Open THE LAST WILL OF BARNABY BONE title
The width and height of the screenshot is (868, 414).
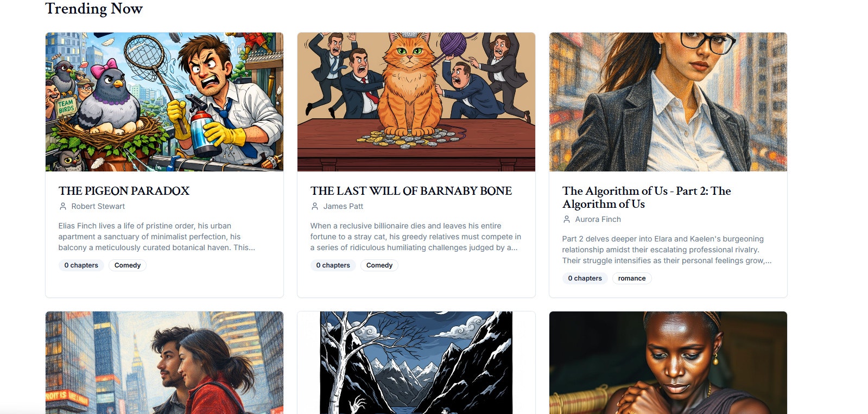pyautogui.click(x=411, y=191)
